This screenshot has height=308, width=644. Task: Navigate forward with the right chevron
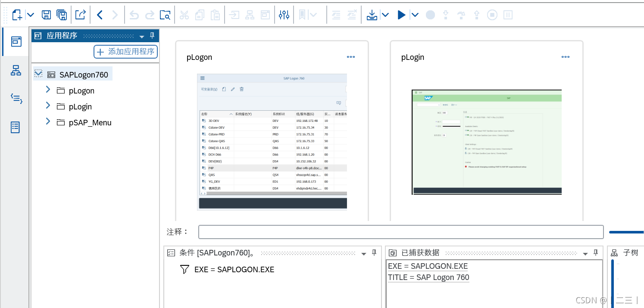point(115,15)
